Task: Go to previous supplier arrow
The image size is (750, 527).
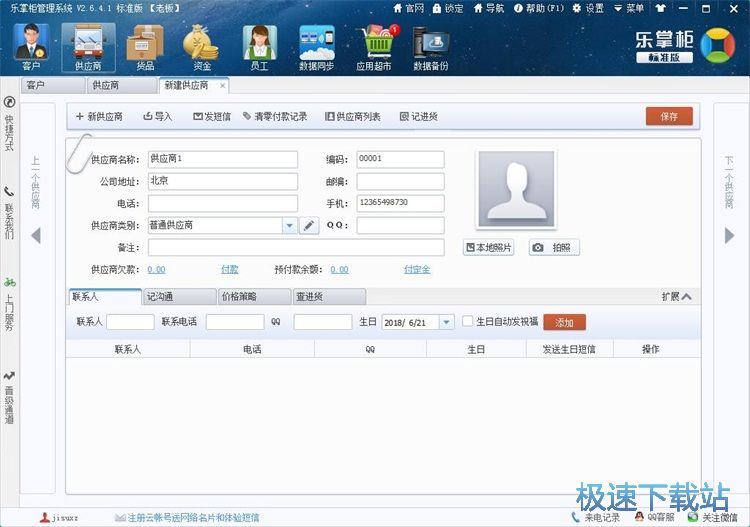Action: point(36,235)
